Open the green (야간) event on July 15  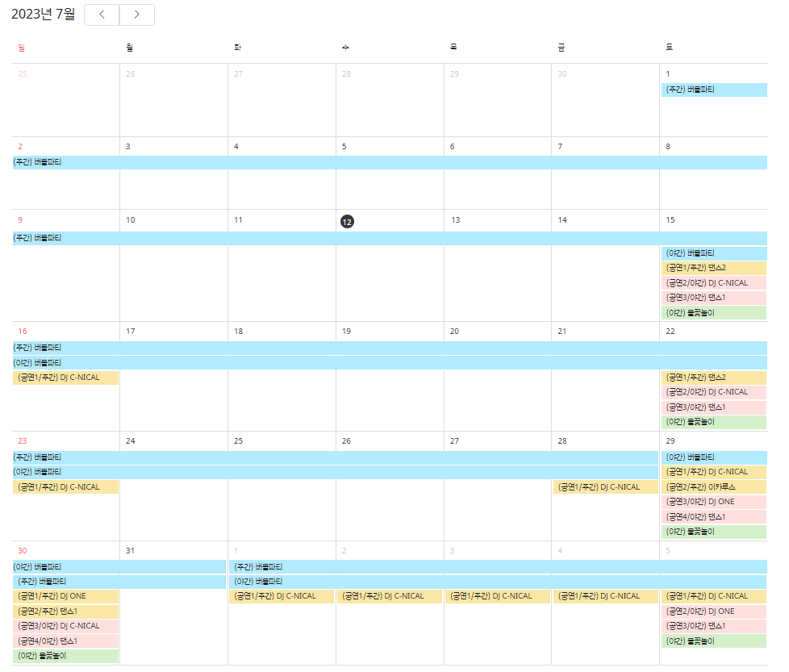click(714, 313)
